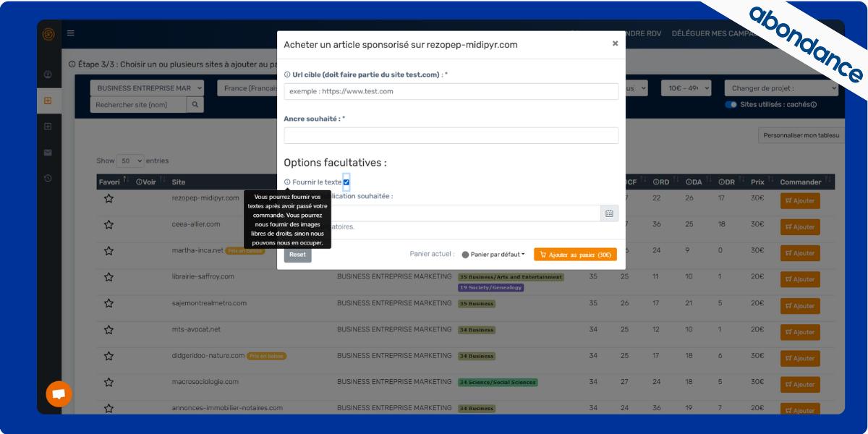Click Ajouter for sajemontrealmetro.com

point(800,306)
